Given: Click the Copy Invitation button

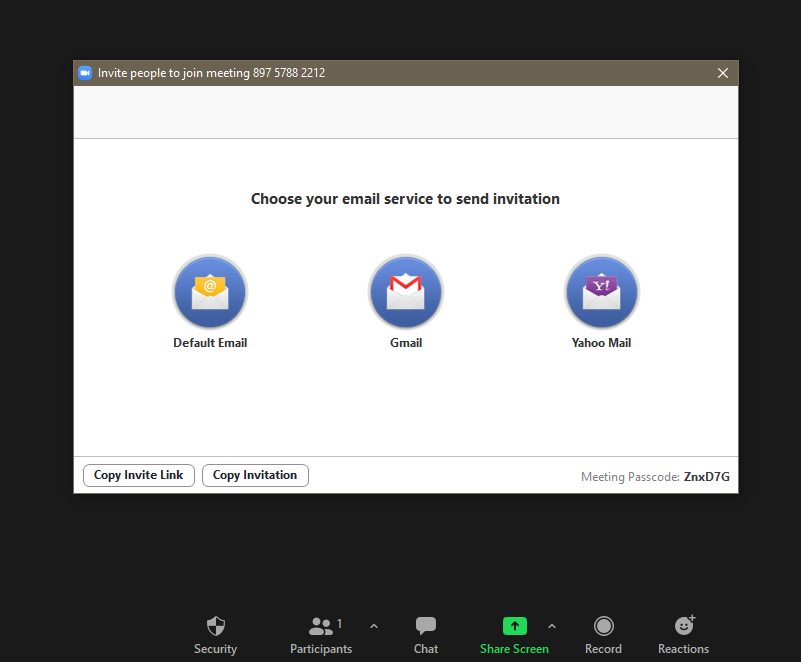Looking at the screenshot, I should point(255,475).
